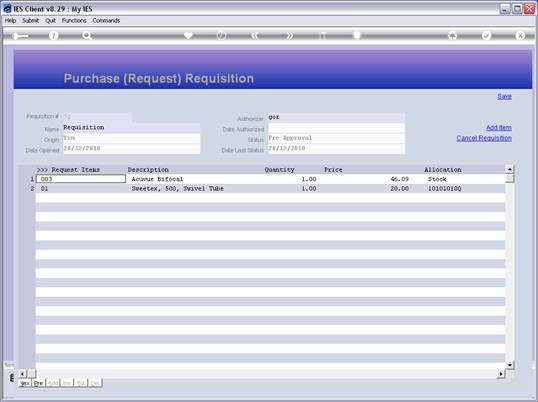Click horizontal scrollbar left arrow
Image resolution: width=538 pixels, height=402 pixels.
[x=23, y=374]
